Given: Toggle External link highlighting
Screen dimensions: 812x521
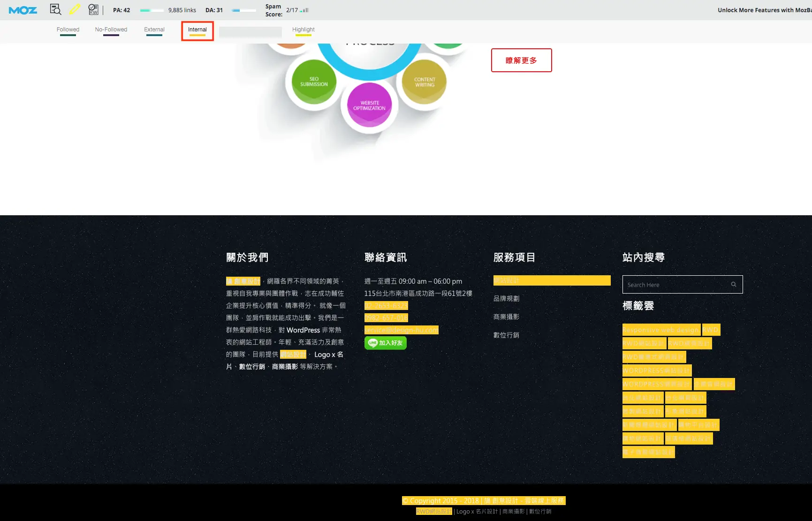Looking at the screenshot, I should (x=154, y=31).
